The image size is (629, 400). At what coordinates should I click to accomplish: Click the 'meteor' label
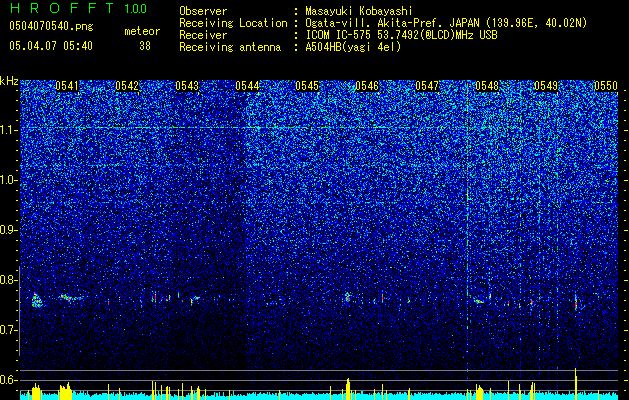142,31
